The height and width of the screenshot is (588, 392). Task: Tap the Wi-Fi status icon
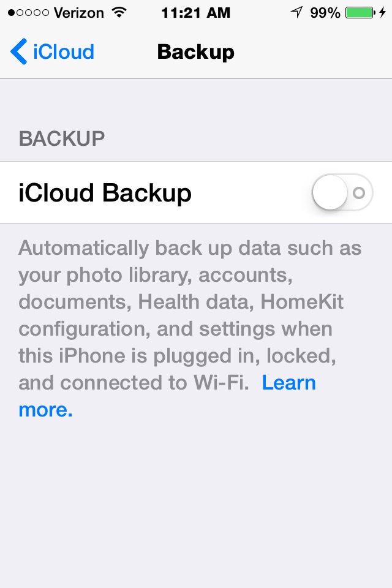[119, 13]
